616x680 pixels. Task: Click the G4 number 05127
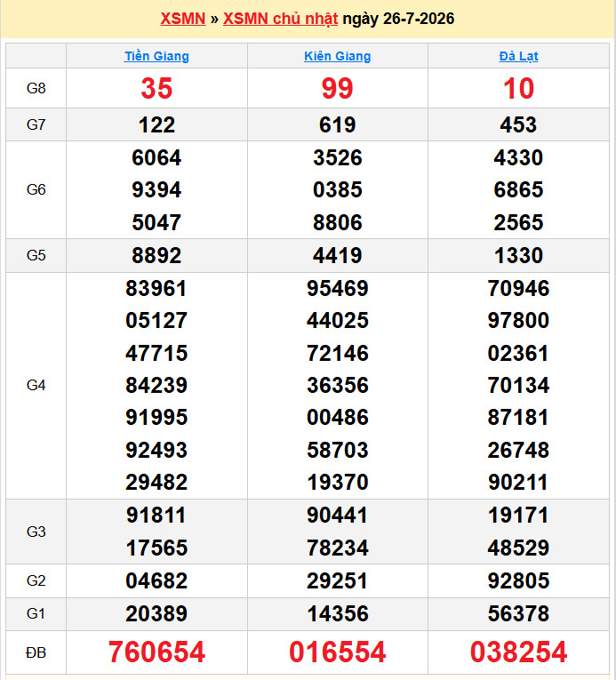point(156,321)
